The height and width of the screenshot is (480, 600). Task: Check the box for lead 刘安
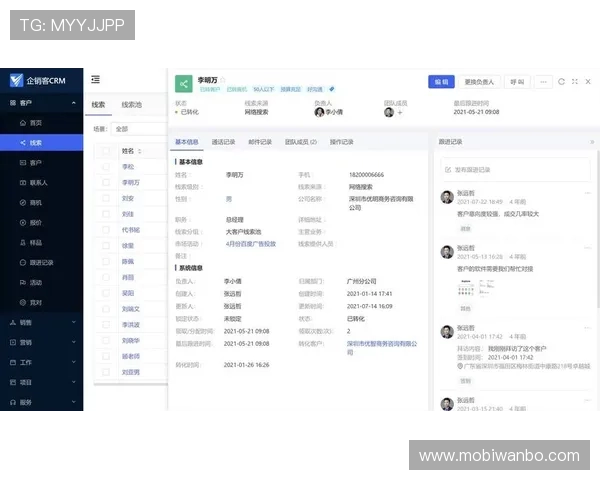click(106, 198)
